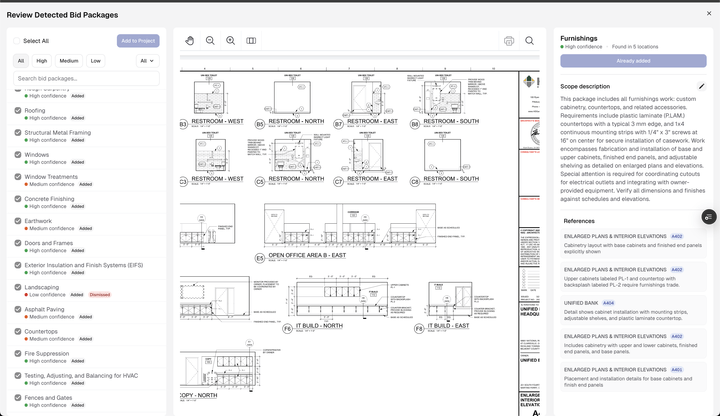Uncheck Fire Suppression package
This screenshot has height=416, width=720.
tap(18, 353)
